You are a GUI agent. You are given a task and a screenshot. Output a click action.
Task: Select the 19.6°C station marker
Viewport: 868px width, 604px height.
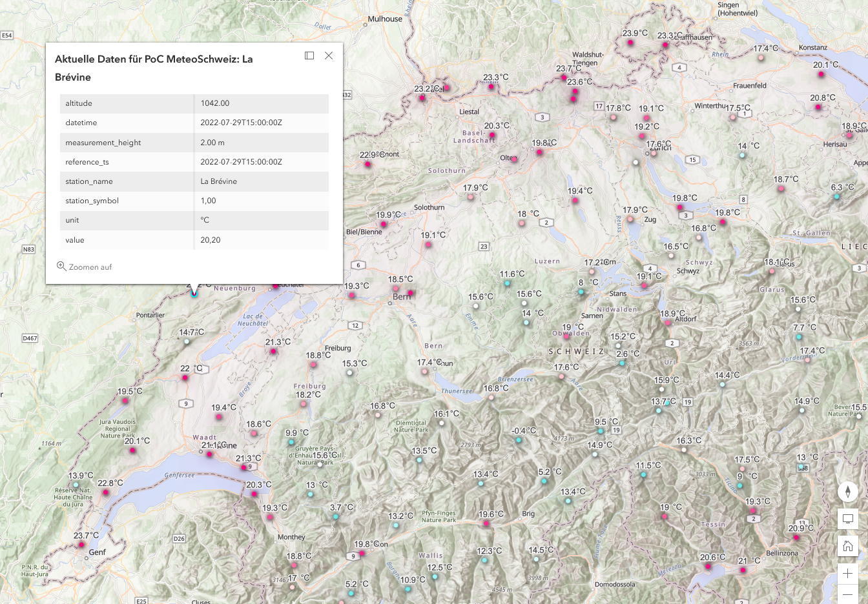tap(486, 523)
